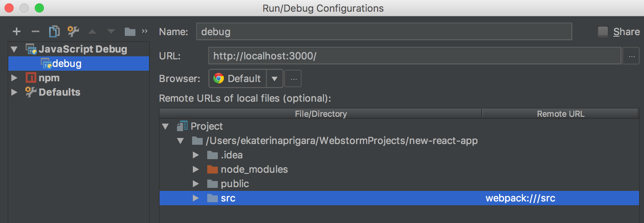The image size is (644, 223).
Task: Select the new-react-app path row
Action: point(399,141)
